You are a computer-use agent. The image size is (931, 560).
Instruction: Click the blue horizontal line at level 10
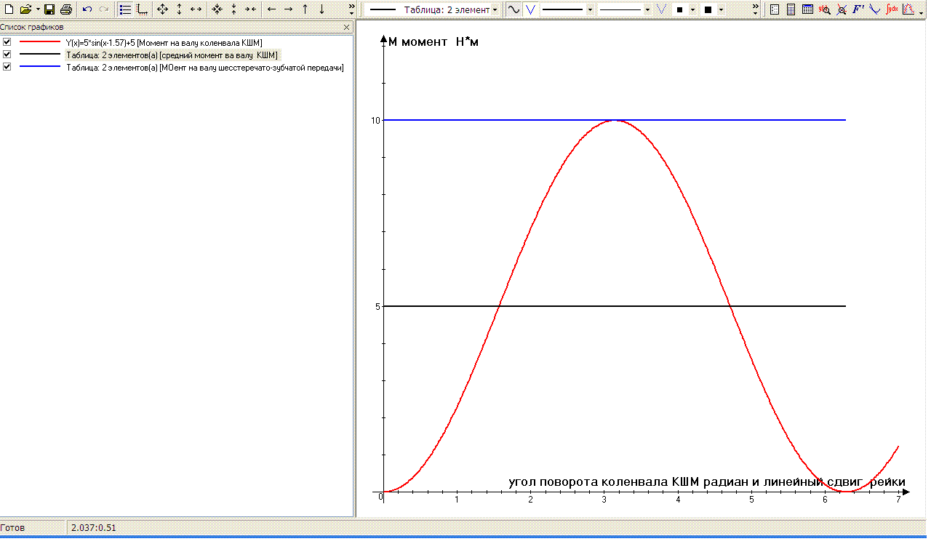tap(615, 119)
